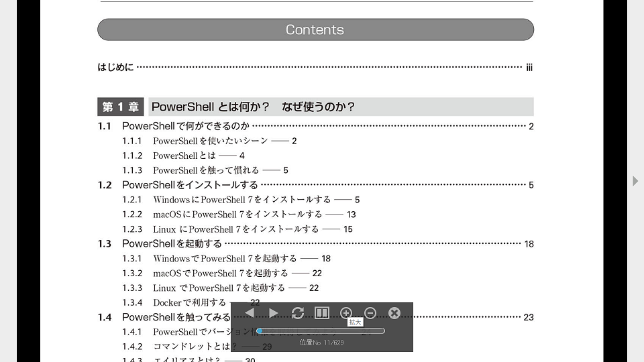Click entry 1.1.2 PowerShellとは
The image size is (644, 362).
tap(183, 156)
